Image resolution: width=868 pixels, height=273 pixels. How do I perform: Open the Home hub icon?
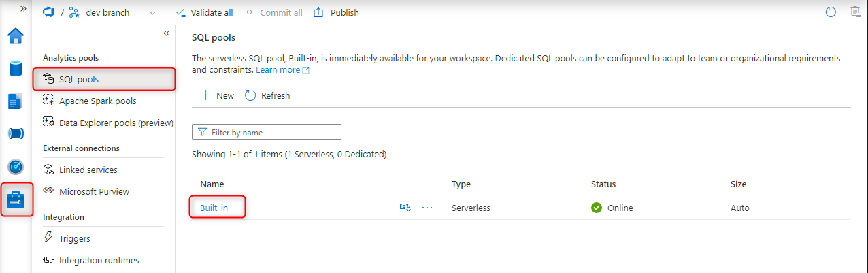[x=15, y=35]
